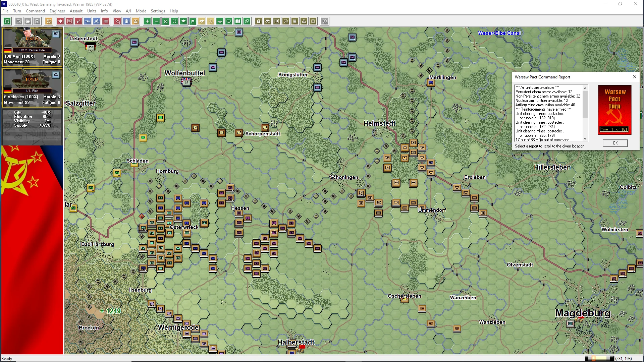Click the save disk toolbar icon

coord(37,21)
